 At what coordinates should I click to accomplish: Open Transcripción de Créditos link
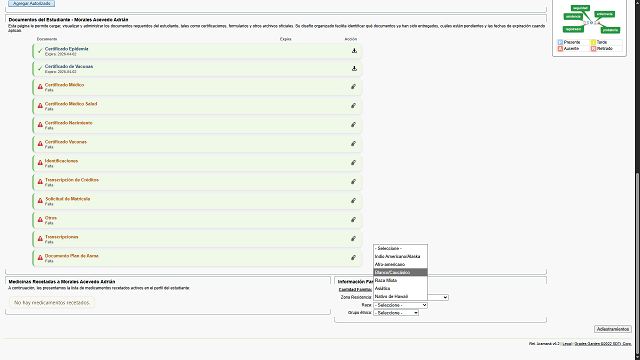[x=72, y=180]
